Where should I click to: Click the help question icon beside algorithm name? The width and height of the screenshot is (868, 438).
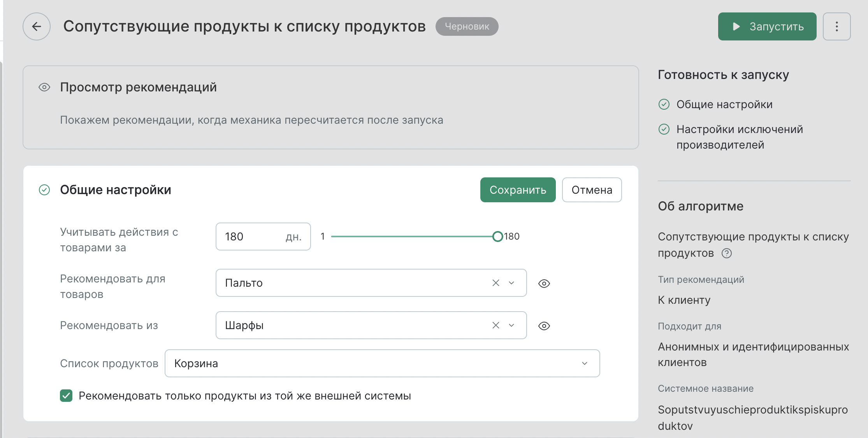[x=726, y=253]
